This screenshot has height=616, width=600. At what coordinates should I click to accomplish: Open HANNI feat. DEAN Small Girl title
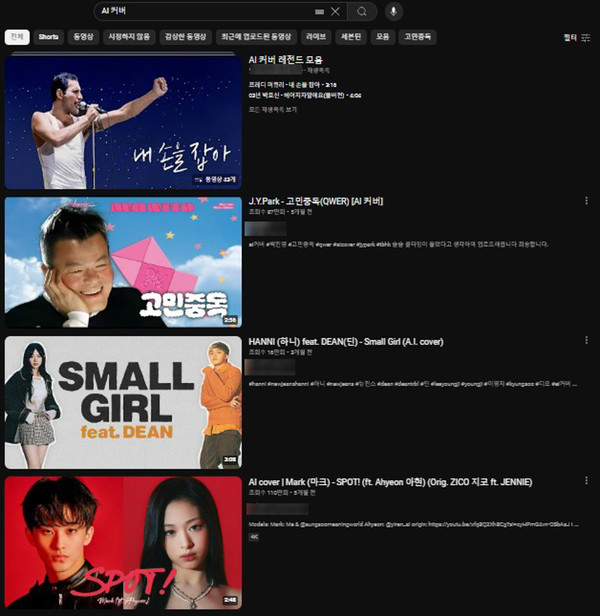[346, 342]
